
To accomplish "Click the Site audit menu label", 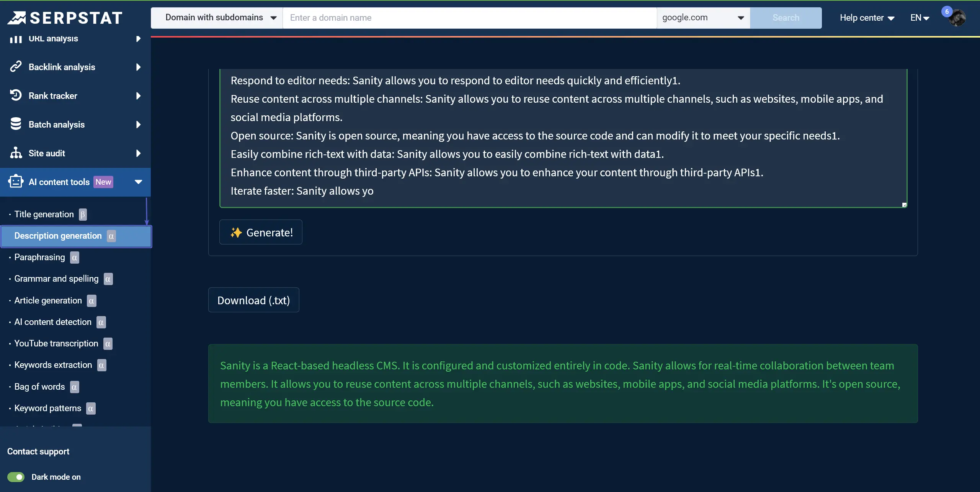I will pos(47,153).
